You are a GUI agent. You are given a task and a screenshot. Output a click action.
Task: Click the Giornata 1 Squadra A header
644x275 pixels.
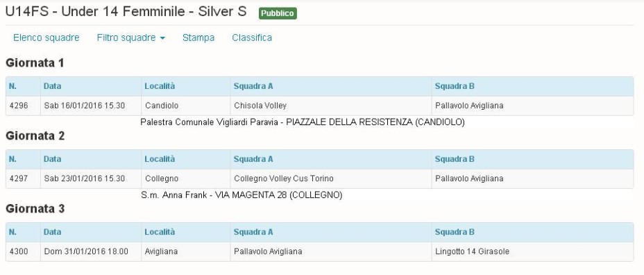pyautogui.click(x=331, y=86)
